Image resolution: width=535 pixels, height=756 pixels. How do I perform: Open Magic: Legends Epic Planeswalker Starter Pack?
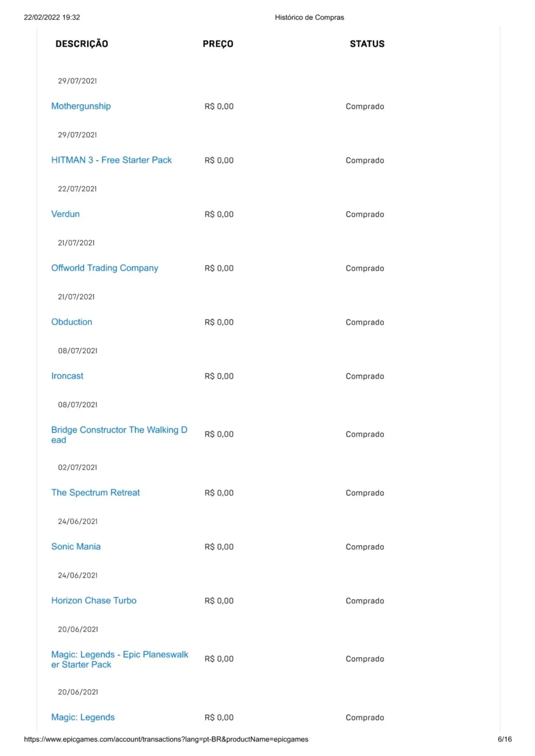pos(120,659)
